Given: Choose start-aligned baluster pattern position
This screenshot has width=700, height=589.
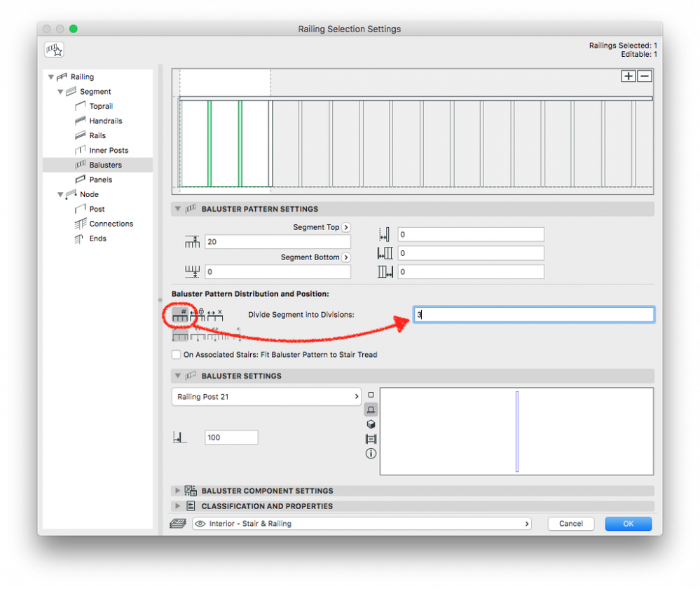Looking at the screenshot, I should (180, 334).
